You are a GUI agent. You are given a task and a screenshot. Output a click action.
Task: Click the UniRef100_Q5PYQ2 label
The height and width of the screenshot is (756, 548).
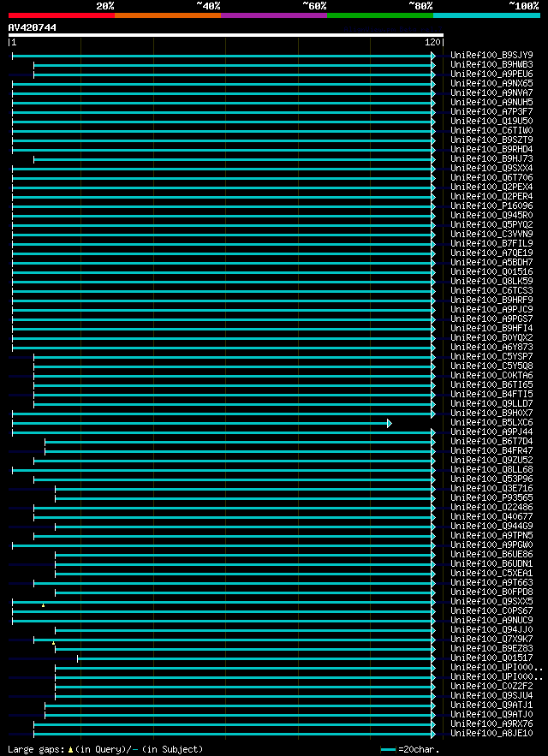click(492, 224)
